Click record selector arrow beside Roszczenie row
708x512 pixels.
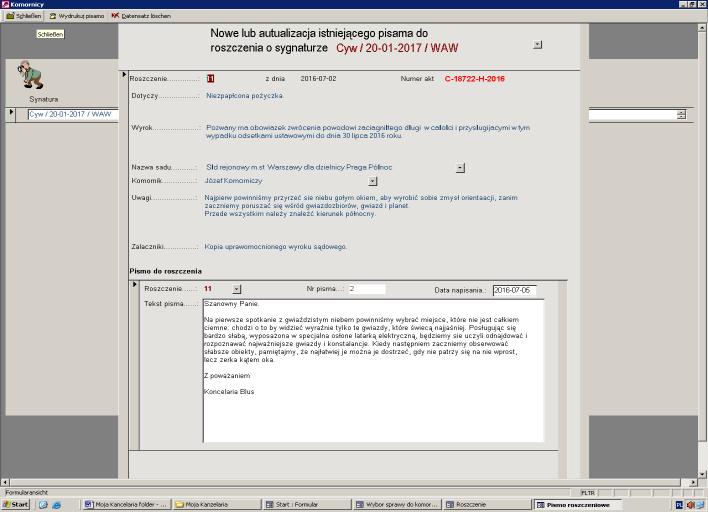coord(124,75)
